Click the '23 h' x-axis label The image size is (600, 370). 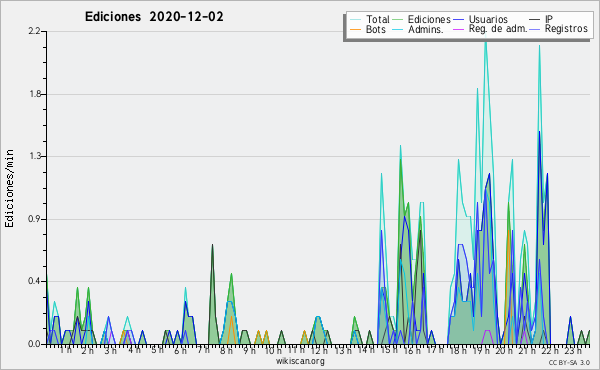573,351
